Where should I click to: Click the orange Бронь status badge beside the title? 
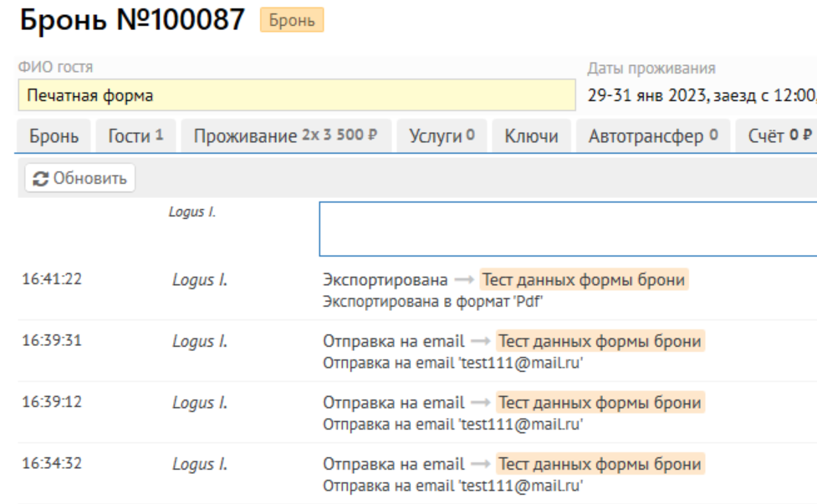point(292,21)
